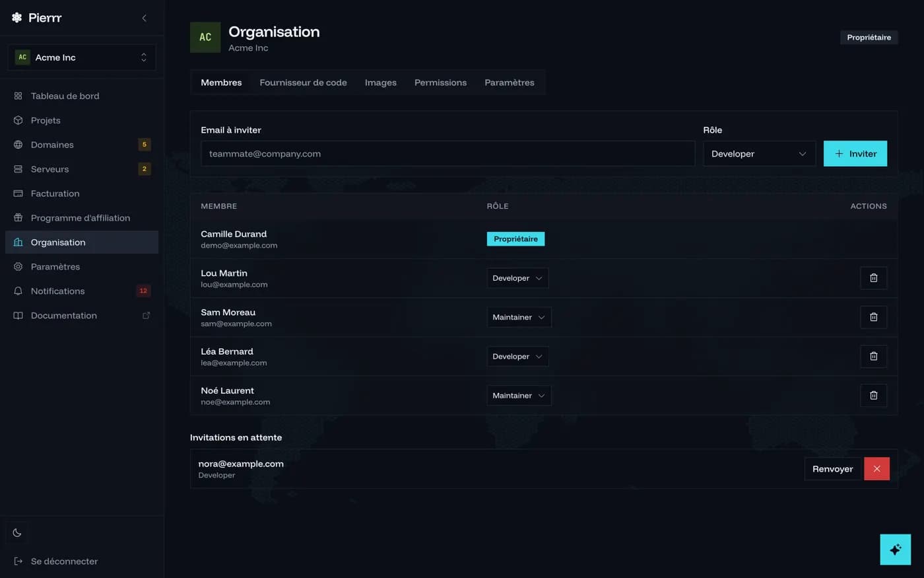Delete Noé Laurent with the trash icon
924x578 pixels.
click(x=874, y=396)
